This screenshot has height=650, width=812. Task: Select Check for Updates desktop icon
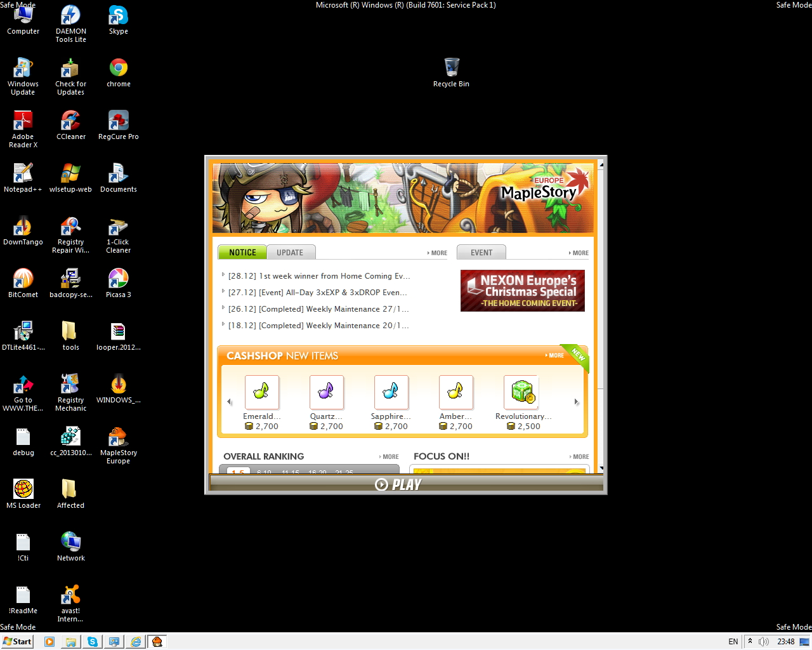[70, 77]
